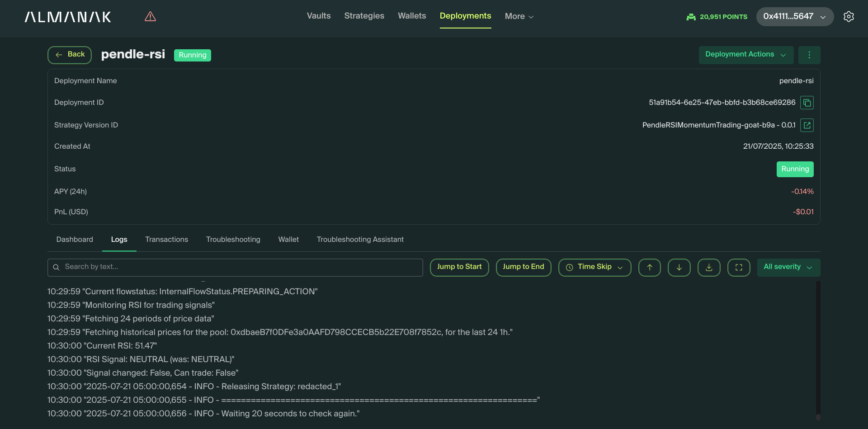868x429 pixels.
Task: Go to Wallets in top navigation
Action: pyautogui.click(x=412, y=16)
